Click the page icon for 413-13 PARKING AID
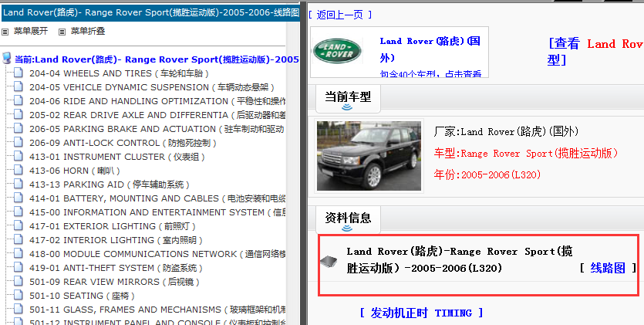644x325 pixels. [18, 184]
